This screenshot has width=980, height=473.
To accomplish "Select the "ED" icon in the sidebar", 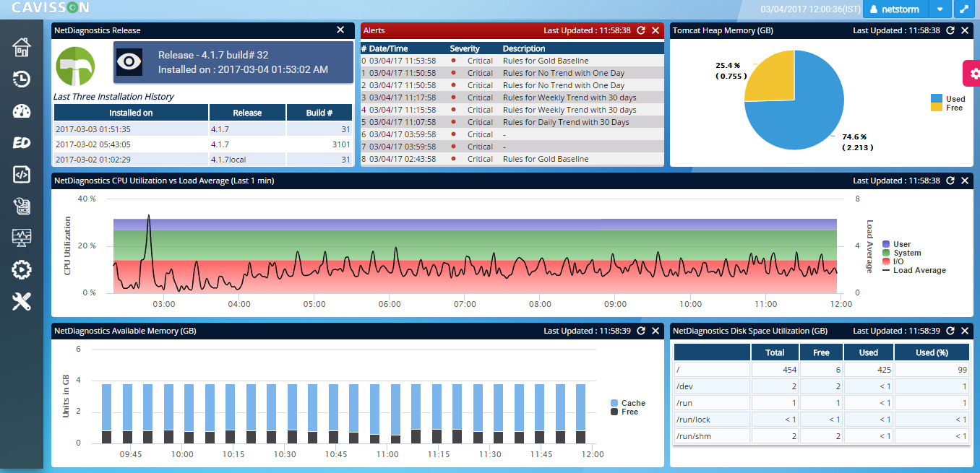I will click(22, 142).
